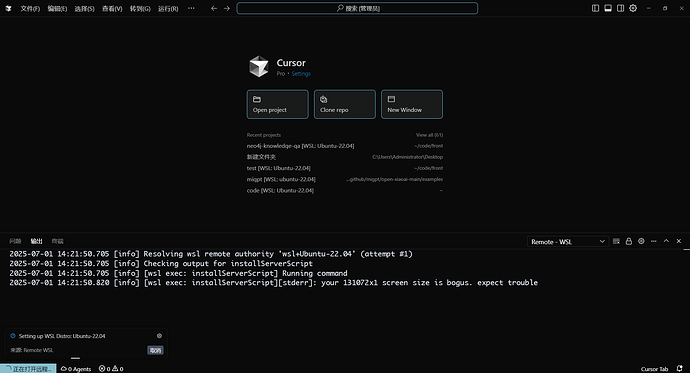Switch to the 终端 panel tab

58,241
